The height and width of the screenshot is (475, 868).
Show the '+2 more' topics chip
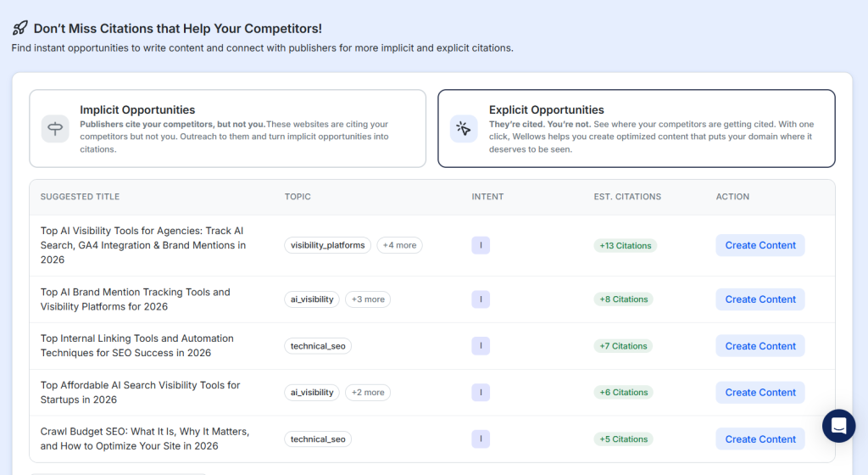click(x=368, y=393)
